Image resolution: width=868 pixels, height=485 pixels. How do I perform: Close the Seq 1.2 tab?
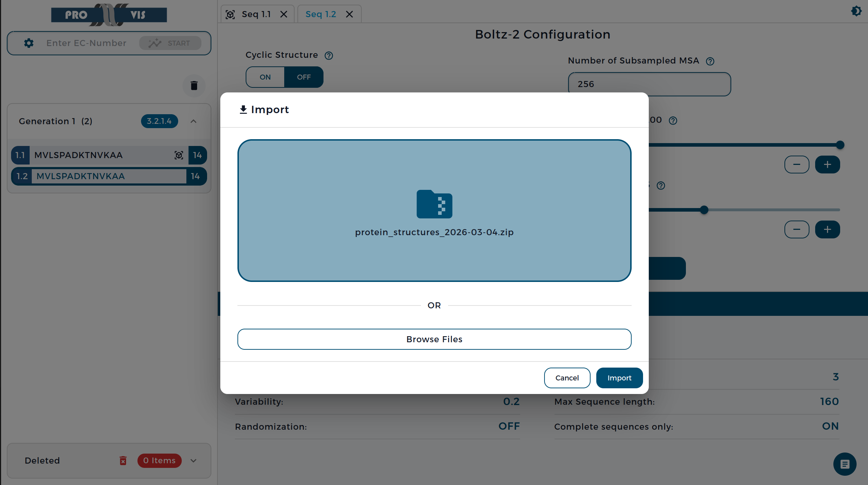pyautogui.click(x=349, y=14)
